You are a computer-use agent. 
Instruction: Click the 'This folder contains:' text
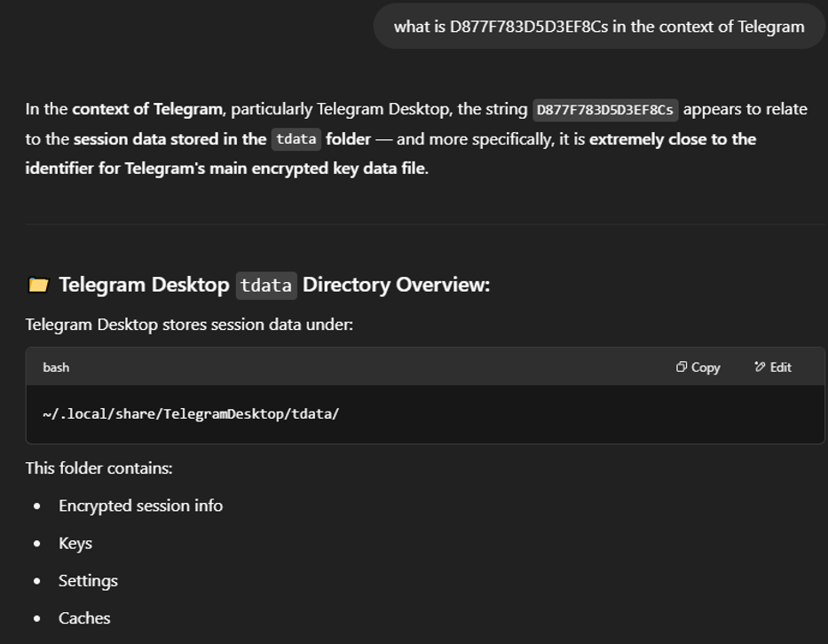pyautogui.click(x=99, y=468)
